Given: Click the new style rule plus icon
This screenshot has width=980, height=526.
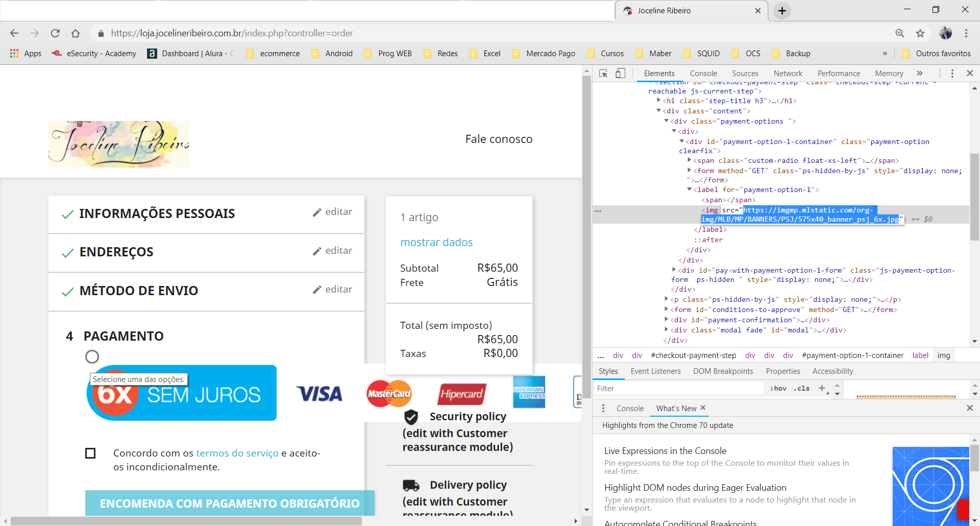Looking at the screenshot, I should 822,388.
